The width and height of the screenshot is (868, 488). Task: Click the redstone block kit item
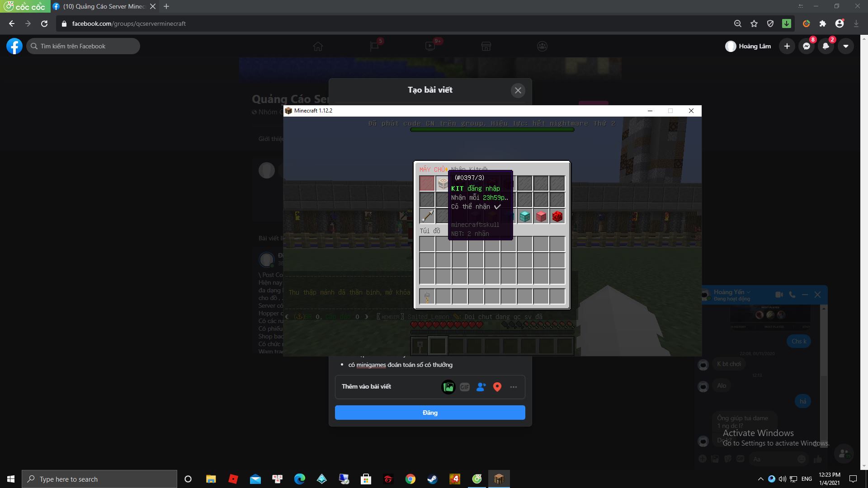pyautogui.click(x=557, y=216)
